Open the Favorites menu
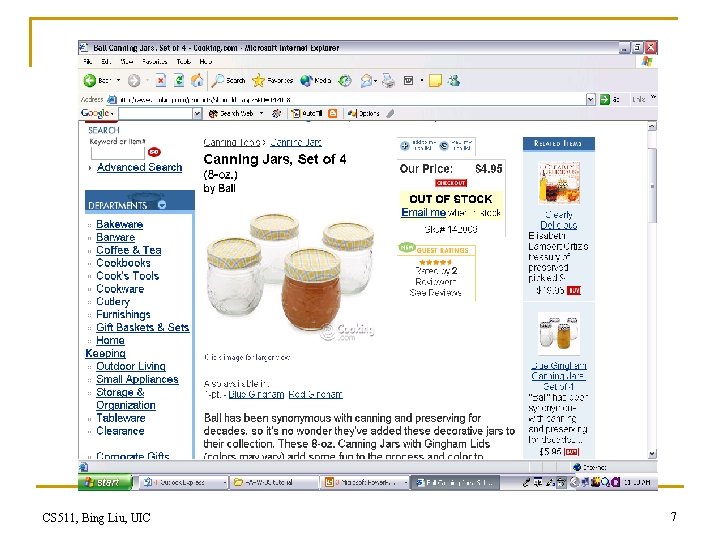The height and width of the screenshot is (540, 720). pyautogui.click(x=154, y=62)
